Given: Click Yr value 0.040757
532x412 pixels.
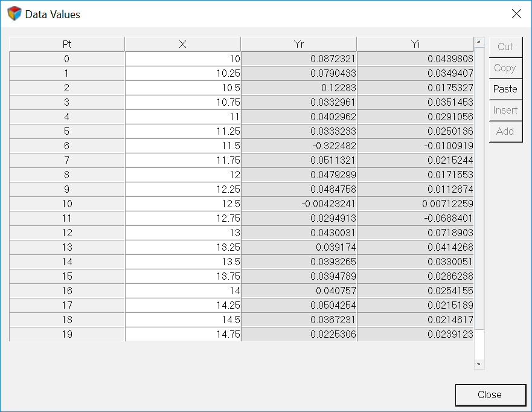Looking at the screenshot, I should 299,291.
